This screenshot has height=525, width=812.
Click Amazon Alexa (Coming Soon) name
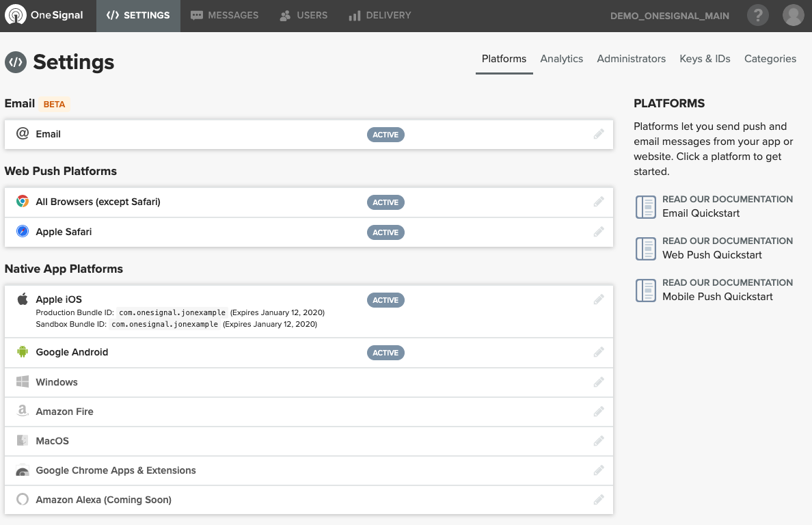pos(104,500)
